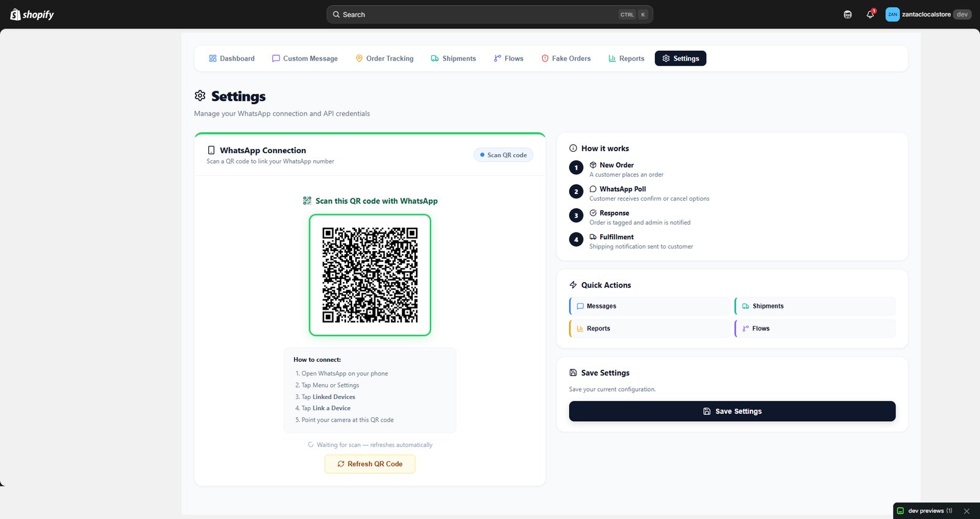Select the active Settings tab
980x519 pixels.
(x=680, y=59)
